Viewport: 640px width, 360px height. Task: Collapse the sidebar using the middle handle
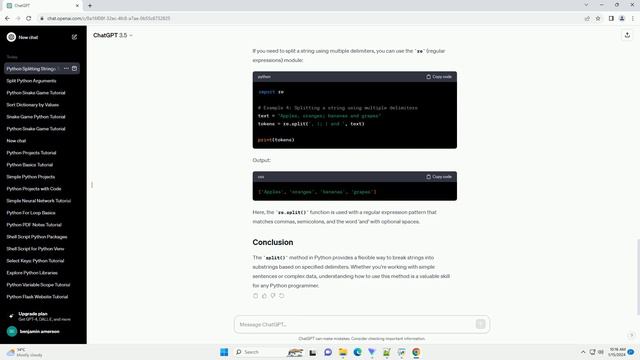92,185
